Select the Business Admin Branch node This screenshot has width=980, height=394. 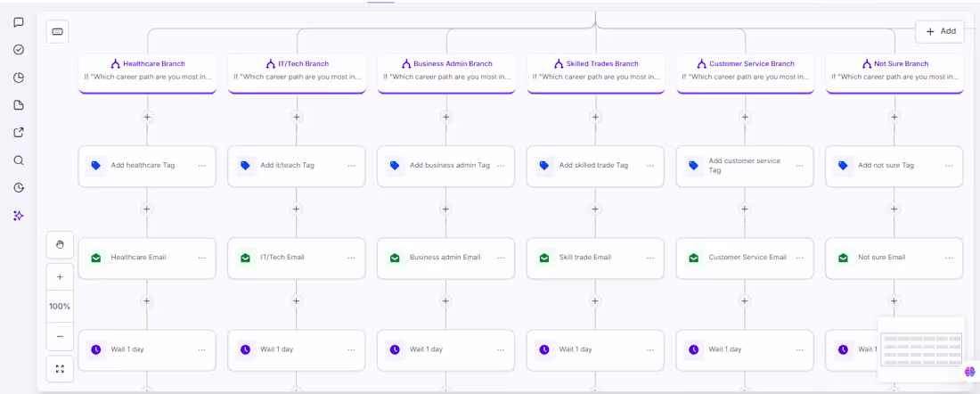pos(446,74)
